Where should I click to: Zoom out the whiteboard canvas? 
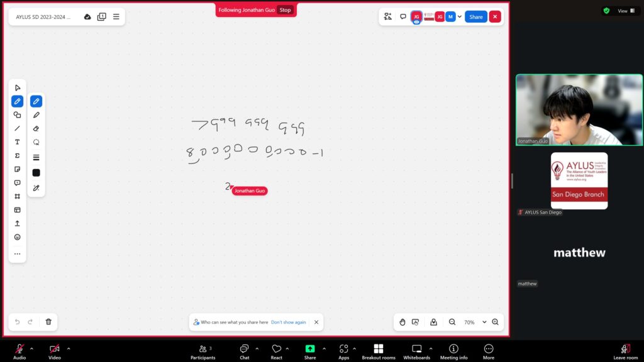(452, 322)
